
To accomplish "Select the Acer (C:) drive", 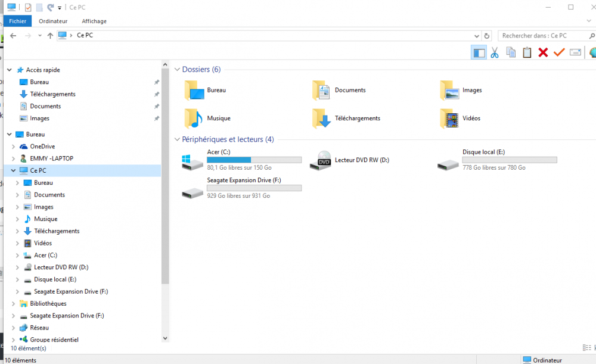I will [x=242, y=160].
